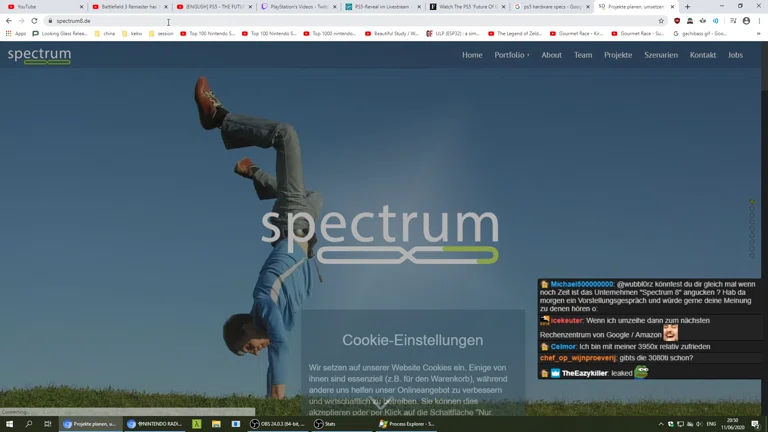Click the Windows Start button
Screen dimensions: 768x432
point(9,424)
